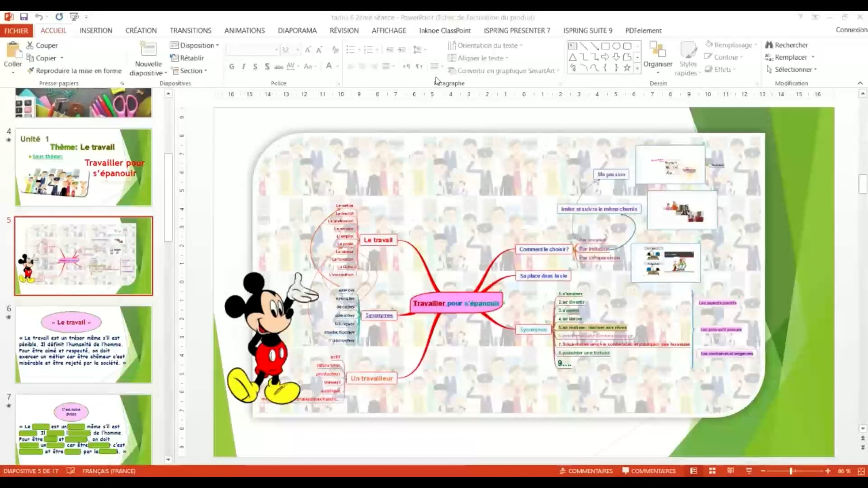
Task: Click the Rétablir slide reset icon
Action: (x=174, y=58)
